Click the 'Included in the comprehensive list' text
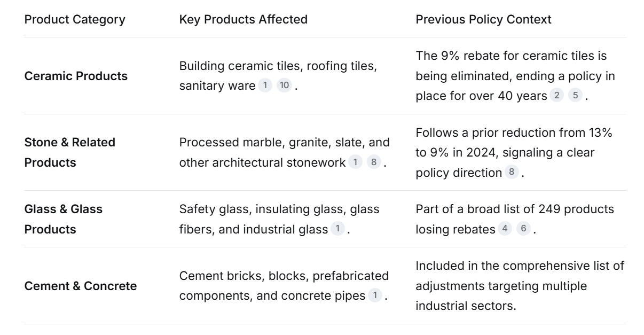This screenshot has width=644, height=335. tap(520, 266)
